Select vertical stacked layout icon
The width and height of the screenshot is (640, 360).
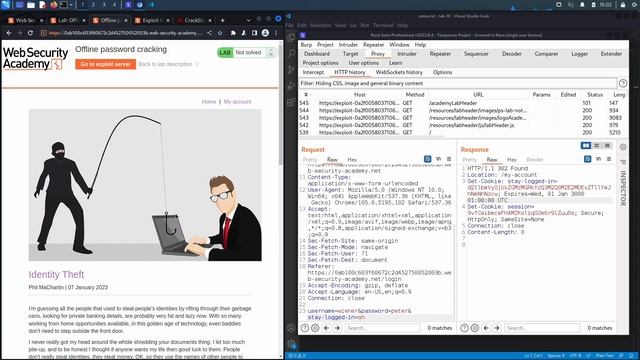click(x=596, y=146)
